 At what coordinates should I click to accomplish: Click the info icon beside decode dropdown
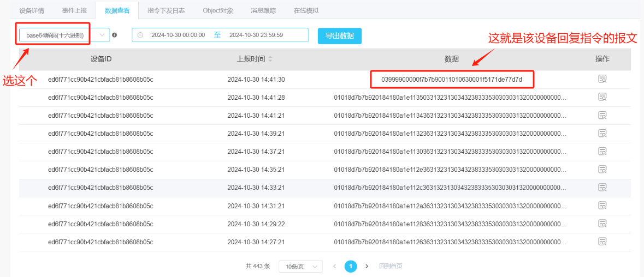coord(115,35)
